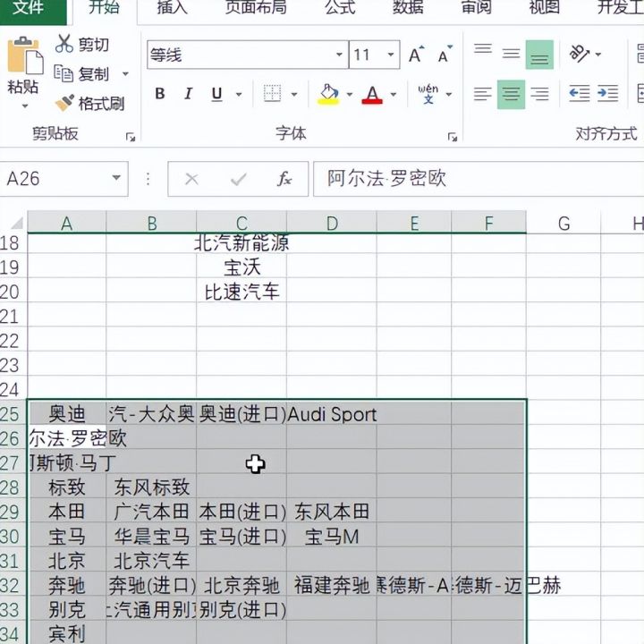Toggle underline formatting
The image size is (644, 644).
tap(216, 94)
